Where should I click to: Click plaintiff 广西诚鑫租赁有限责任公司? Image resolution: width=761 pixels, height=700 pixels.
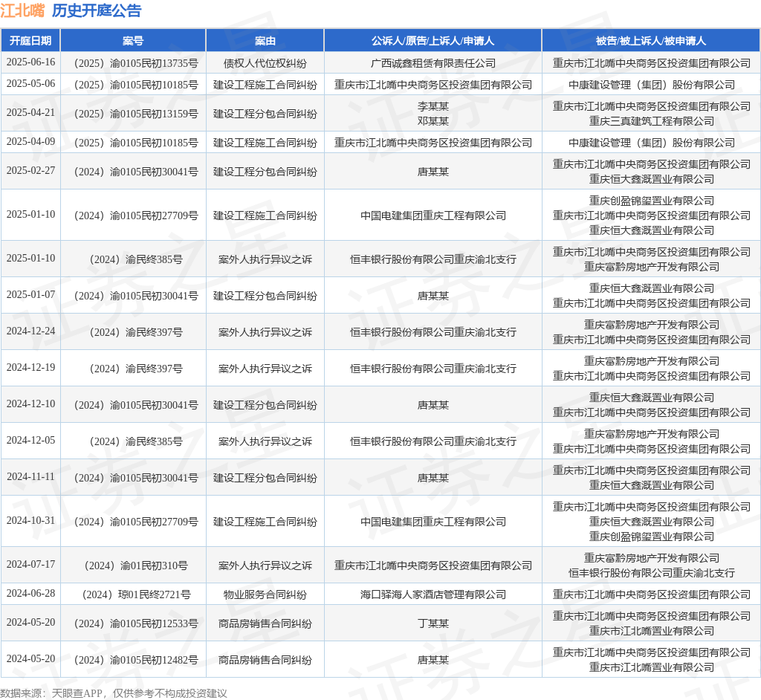click(433, 63)
